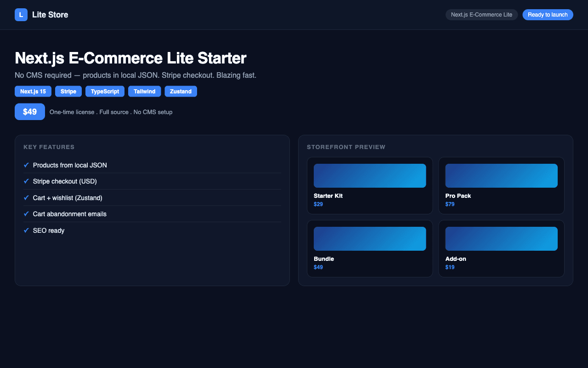Choose the Tailwind tag
Viewport: 588px width, 368px height.
tap(145, 92)
